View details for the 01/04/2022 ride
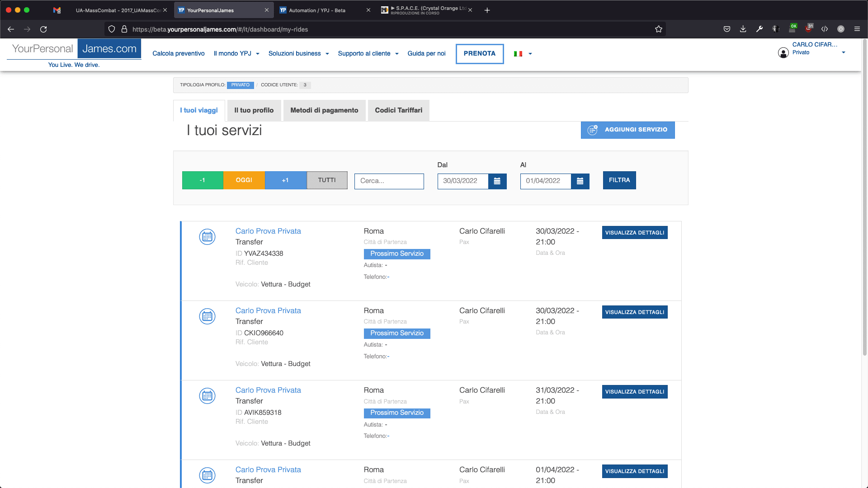The image size is (868, 488). pyautogui.click(x=635, y=471)
